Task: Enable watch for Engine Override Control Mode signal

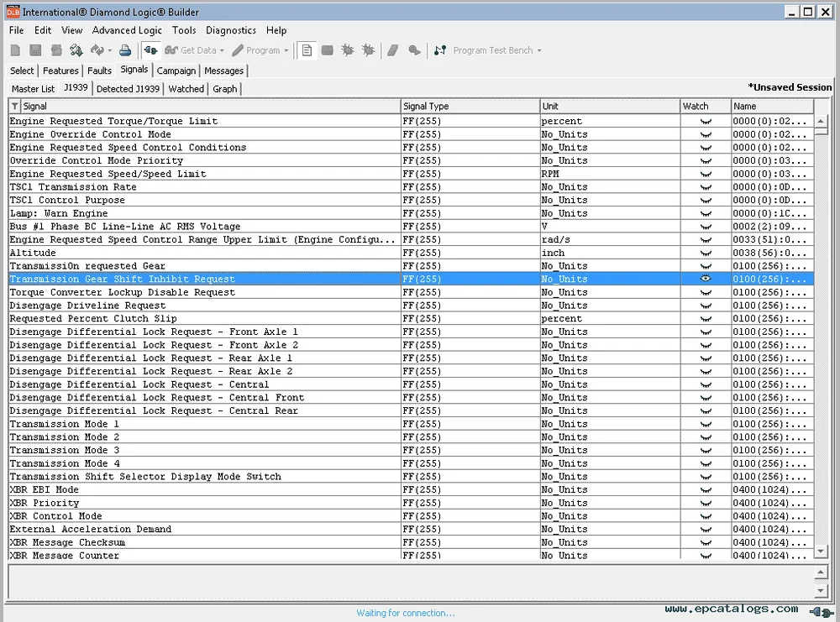Action: pos(705,133)
